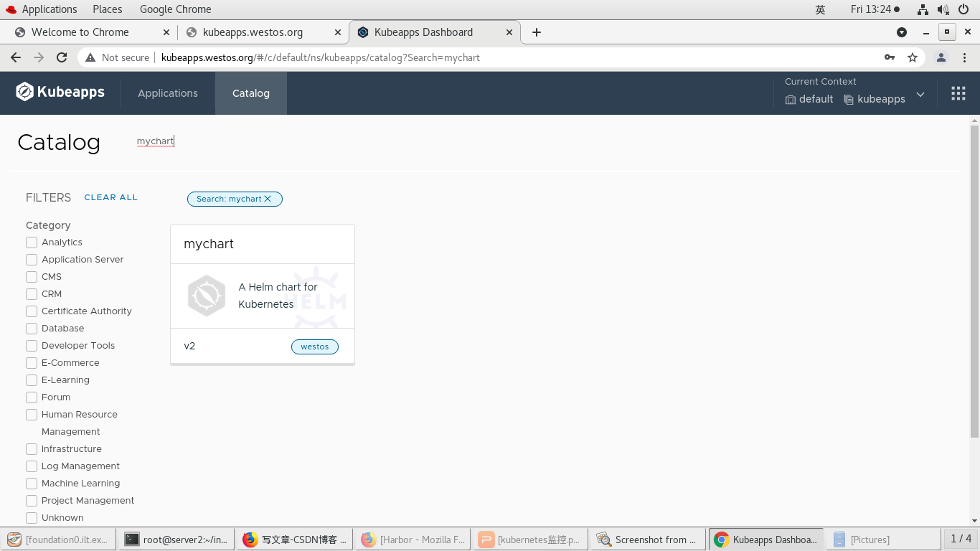Click the browser address bar URL
The height and width of the screenshot is (551, 980).
point(321,57)
